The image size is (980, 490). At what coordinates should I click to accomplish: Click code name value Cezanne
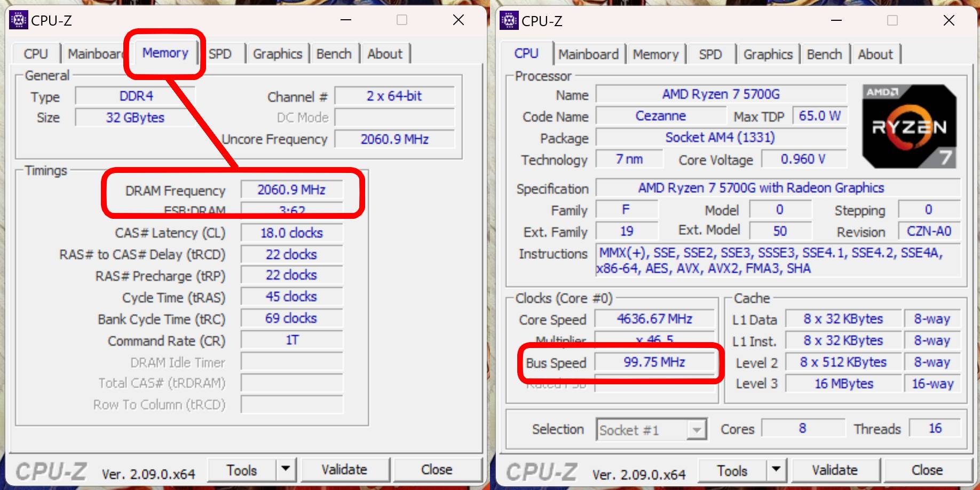coord(661,116)
